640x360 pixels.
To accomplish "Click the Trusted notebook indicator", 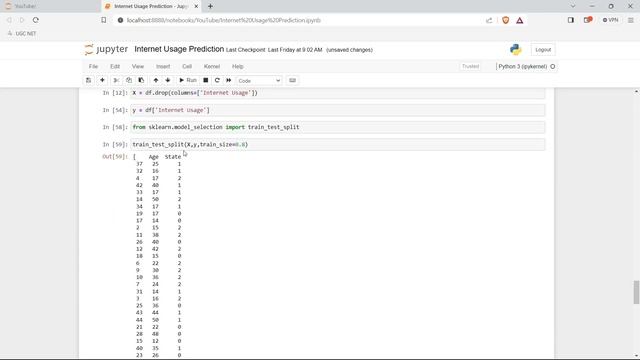I will [470, 67].
